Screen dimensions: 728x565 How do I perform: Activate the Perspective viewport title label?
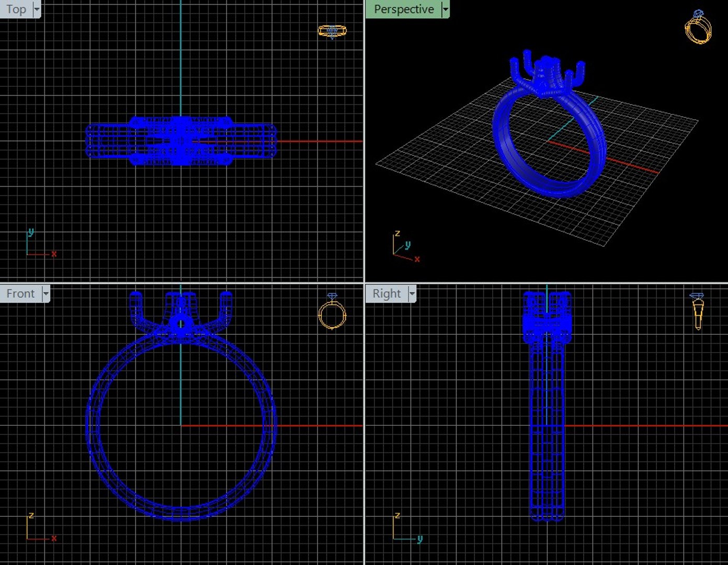click(x=404, y=9)
